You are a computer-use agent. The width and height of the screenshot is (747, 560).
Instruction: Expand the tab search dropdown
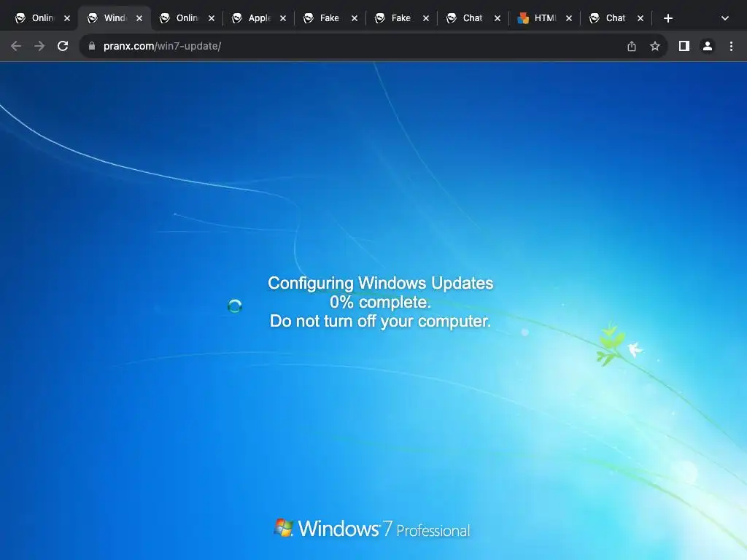pyautogui.click(x=725, y=18)
